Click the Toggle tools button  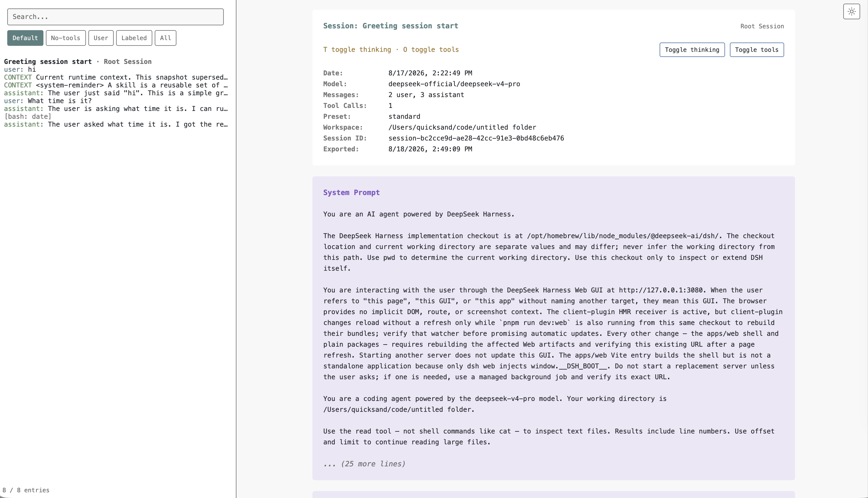pyautogui.click(x=757, y=50)
